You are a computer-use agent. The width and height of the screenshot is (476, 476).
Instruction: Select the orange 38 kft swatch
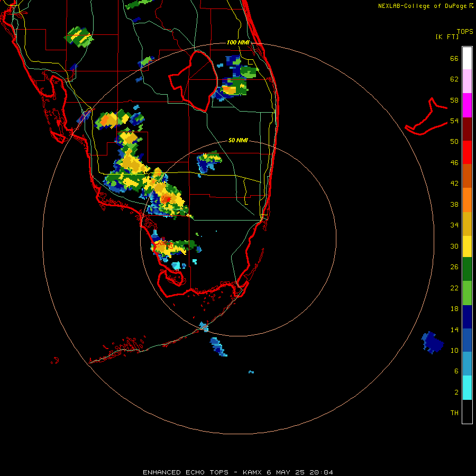467,200
